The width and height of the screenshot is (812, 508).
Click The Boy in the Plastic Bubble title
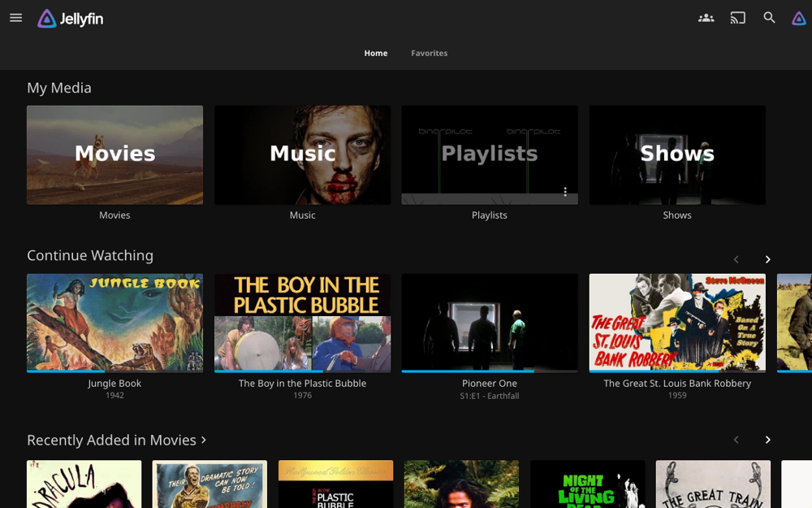click(x=302, y=384)
